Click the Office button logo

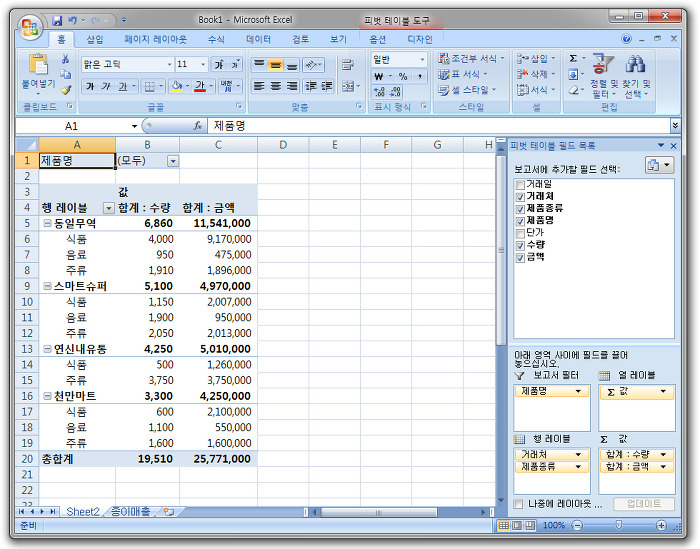point(29,27)
